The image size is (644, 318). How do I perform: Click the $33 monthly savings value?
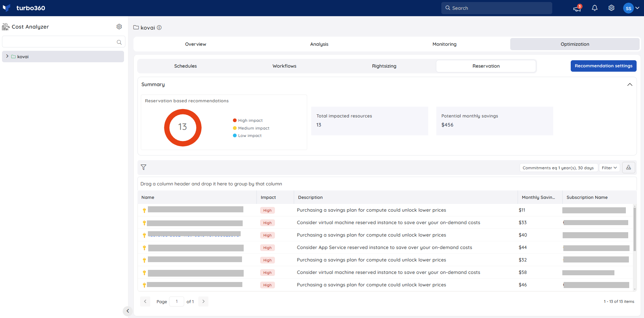click(523, 222)
